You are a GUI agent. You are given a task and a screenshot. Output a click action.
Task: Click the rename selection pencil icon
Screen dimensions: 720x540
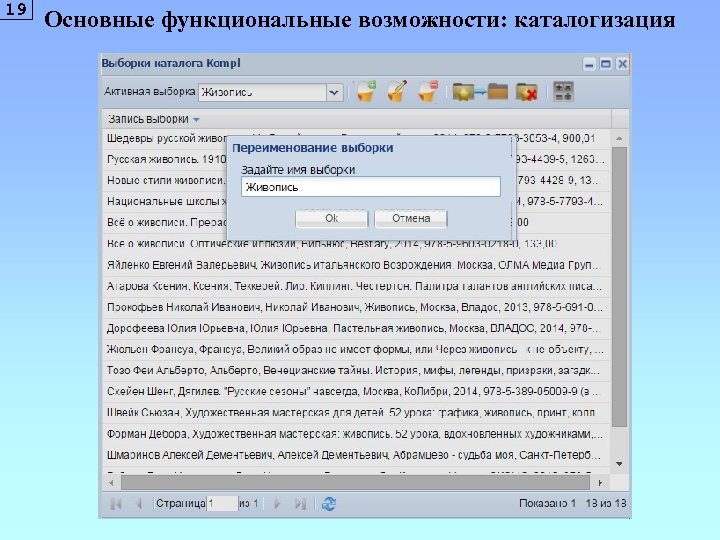(x=397, y=91)
